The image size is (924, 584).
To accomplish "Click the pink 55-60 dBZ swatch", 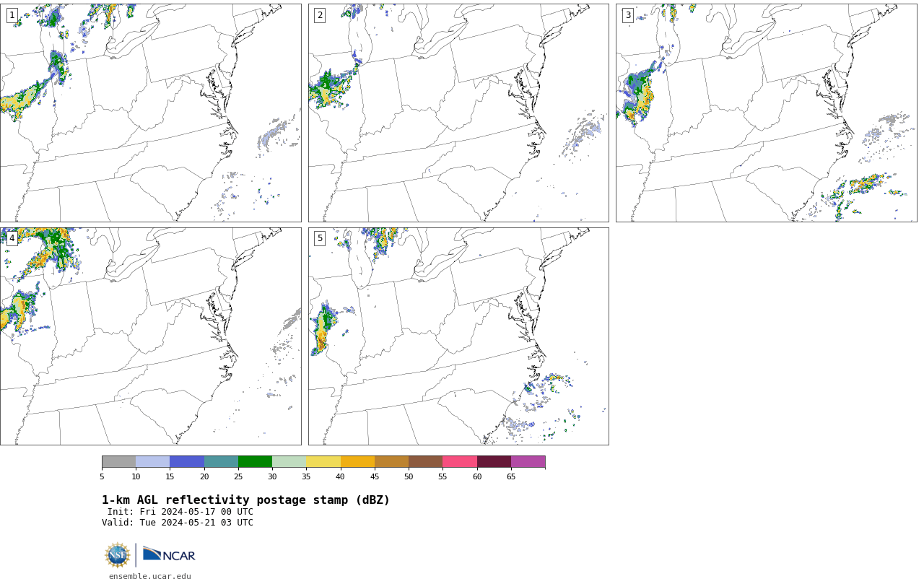I will tap(460, 462).
